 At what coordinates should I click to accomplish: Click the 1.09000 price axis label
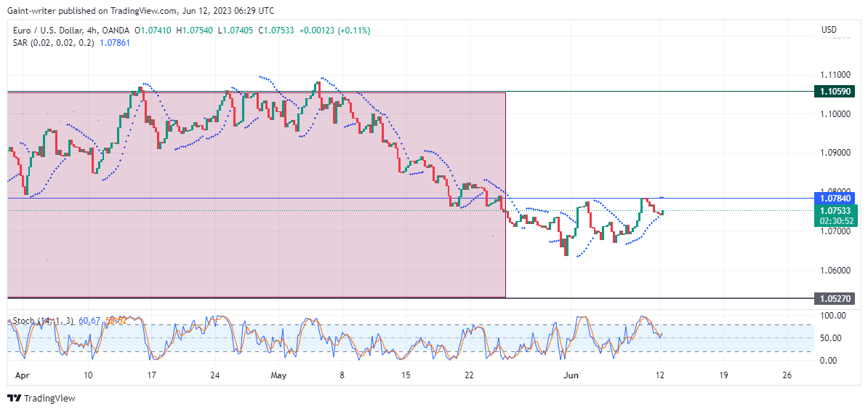(x=835, y=153)
